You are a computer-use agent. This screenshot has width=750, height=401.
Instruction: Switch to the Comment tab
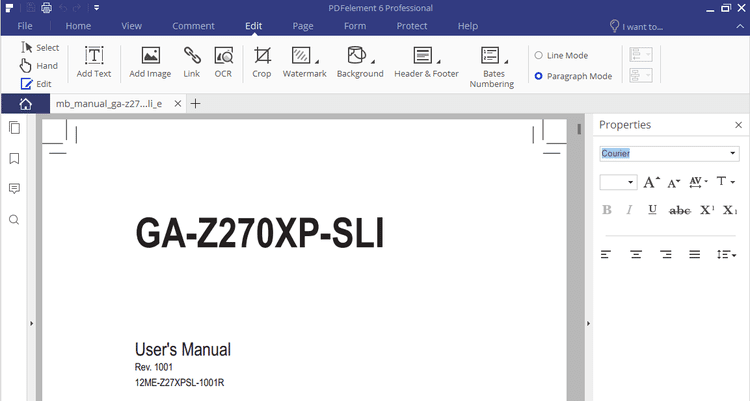[x=193, y=26]
